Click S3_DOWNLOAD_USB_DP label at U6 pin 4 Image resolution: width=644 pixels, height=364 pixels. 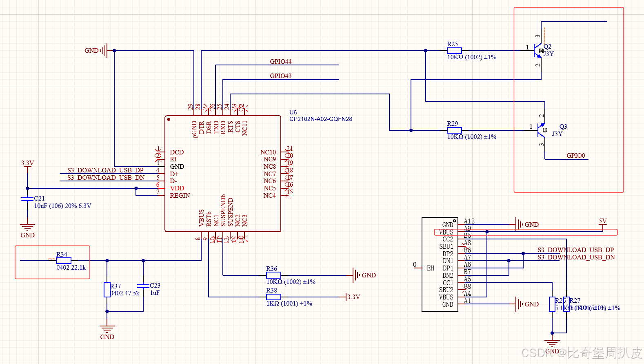pyautogui.click(x=105, y=170)
